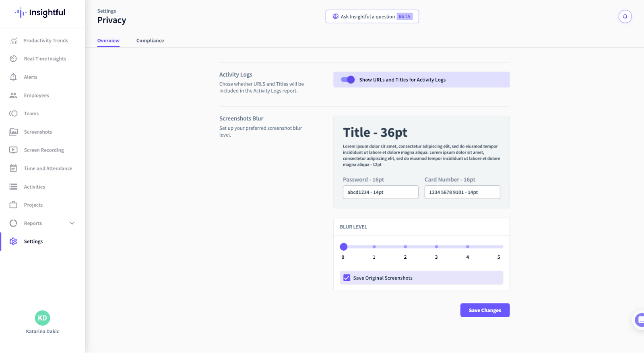644x353 pixels.
Task: Click the Real-Time Insights clock icon
Action: (13, 58)
